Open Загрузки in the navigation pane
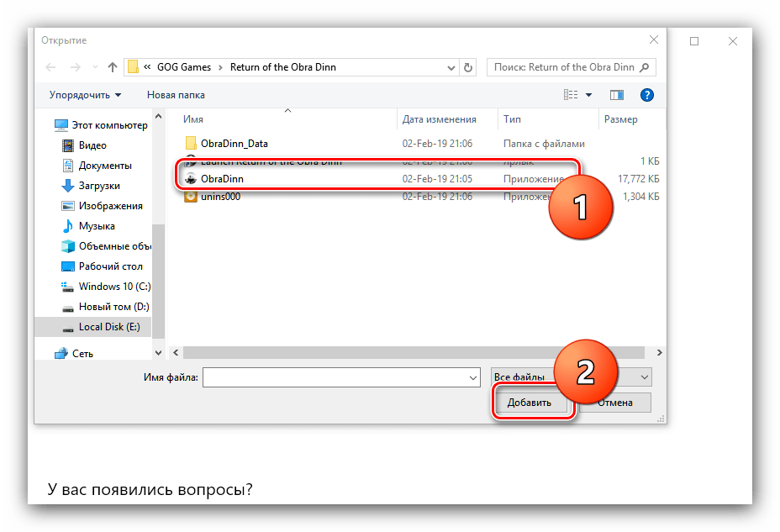The image size is (780, 532). [99, 186]
